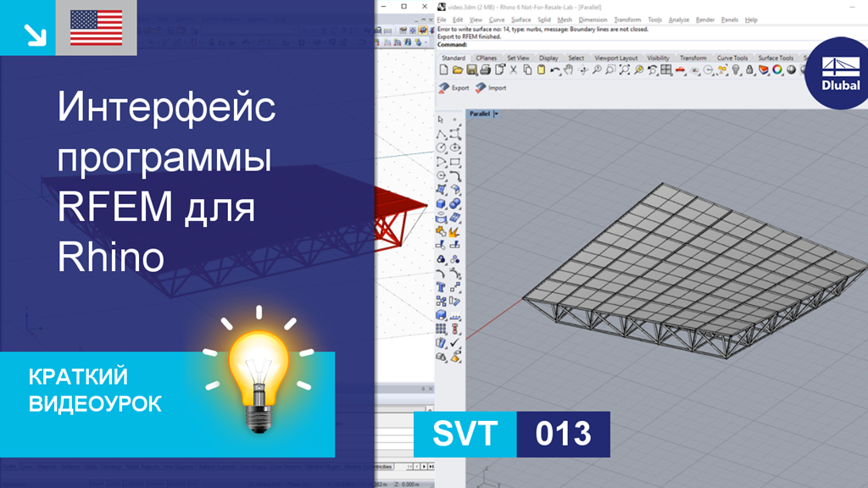Select the Polyline tool in sidebar
This screenshot has width=868, height=488.
tap(441, 134)
